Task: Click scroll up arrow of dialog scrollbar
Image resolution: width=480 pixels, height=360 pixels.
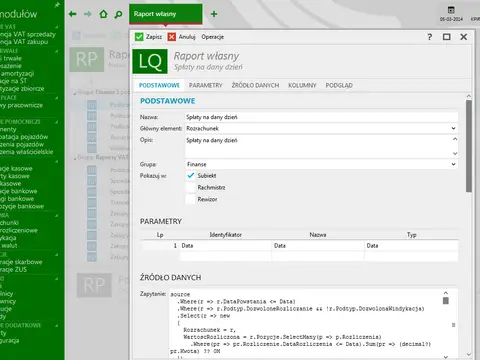Action: pos(469,96)
